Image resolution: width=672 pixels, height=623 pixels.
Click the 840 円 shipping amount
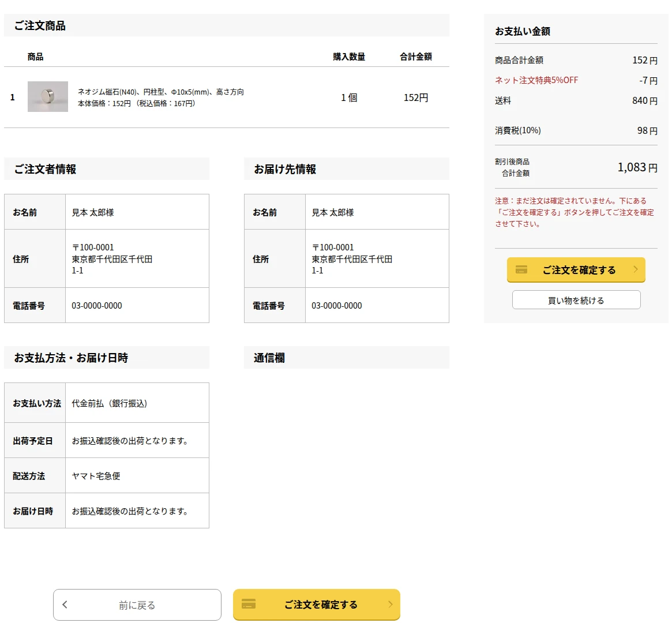[644, 101]
